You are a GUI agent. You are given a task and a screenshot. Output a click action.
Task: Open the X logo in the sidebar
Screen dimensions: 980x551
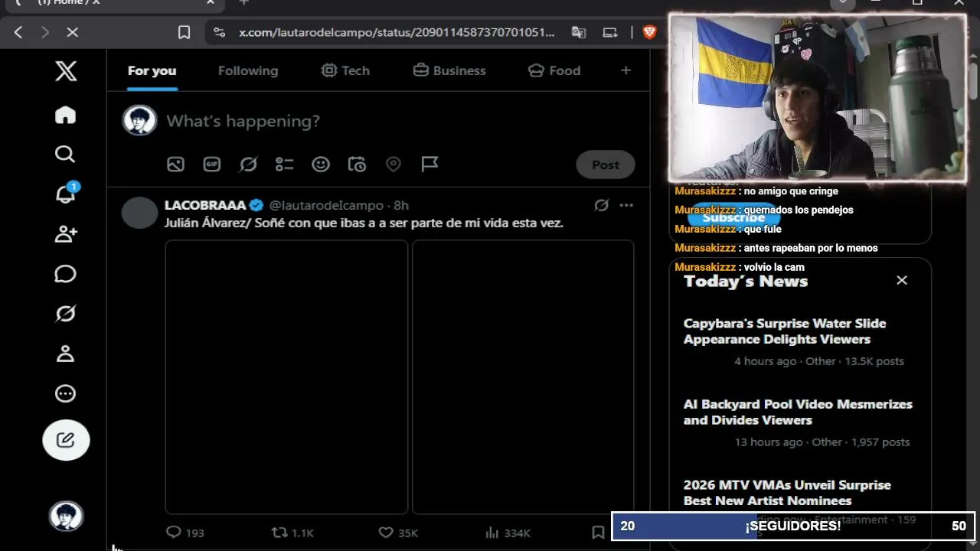click(x=66, y=71)
